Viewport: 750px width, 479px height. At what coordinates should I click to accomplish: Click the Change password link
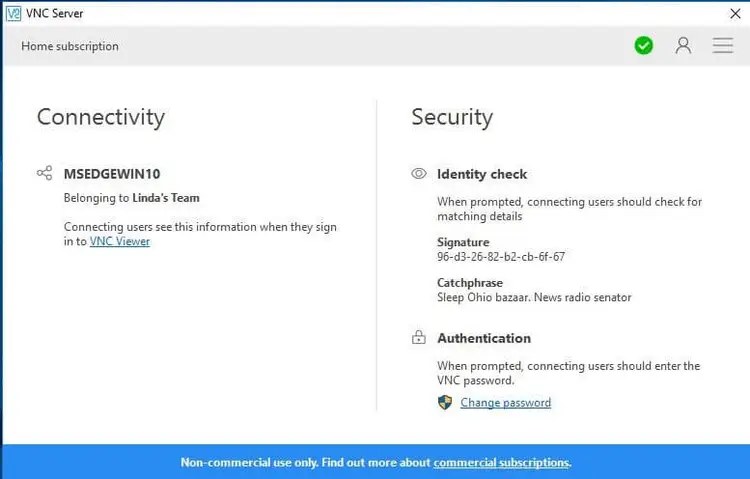point(505,403)
